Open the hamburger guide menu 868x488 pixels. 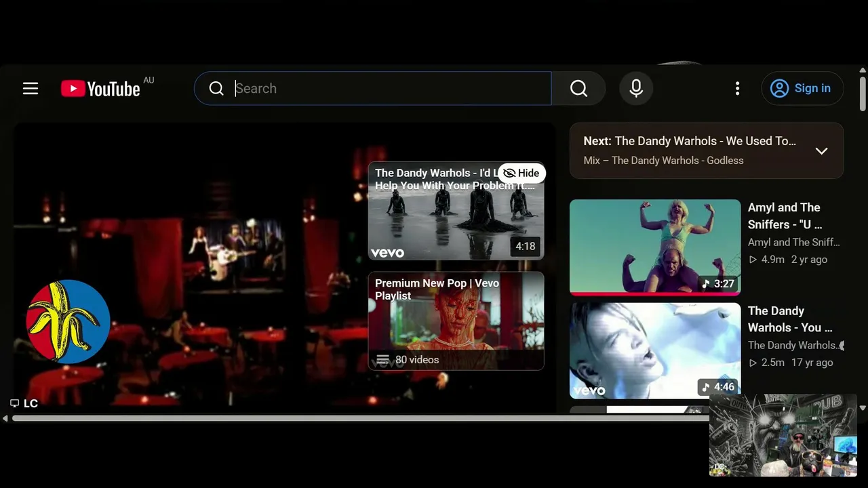coord(31,89)
